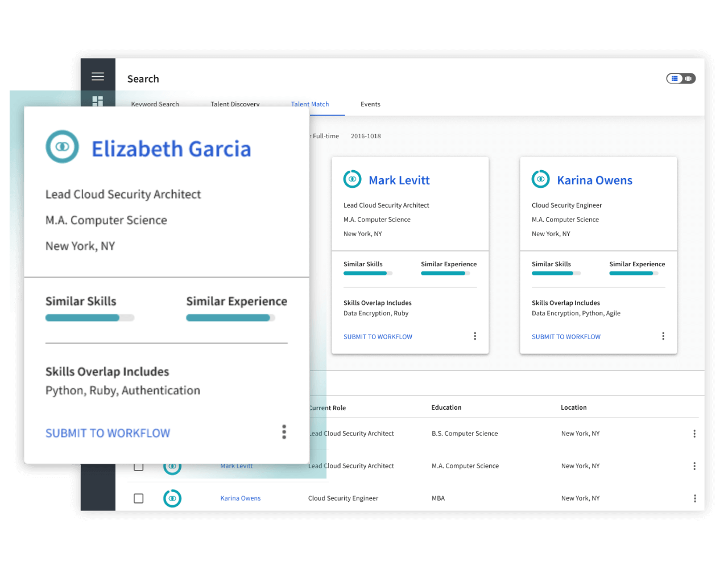
Task: Switch to the Talent Discovery tab
Action: pyautogui.click(x=235, y=104)
